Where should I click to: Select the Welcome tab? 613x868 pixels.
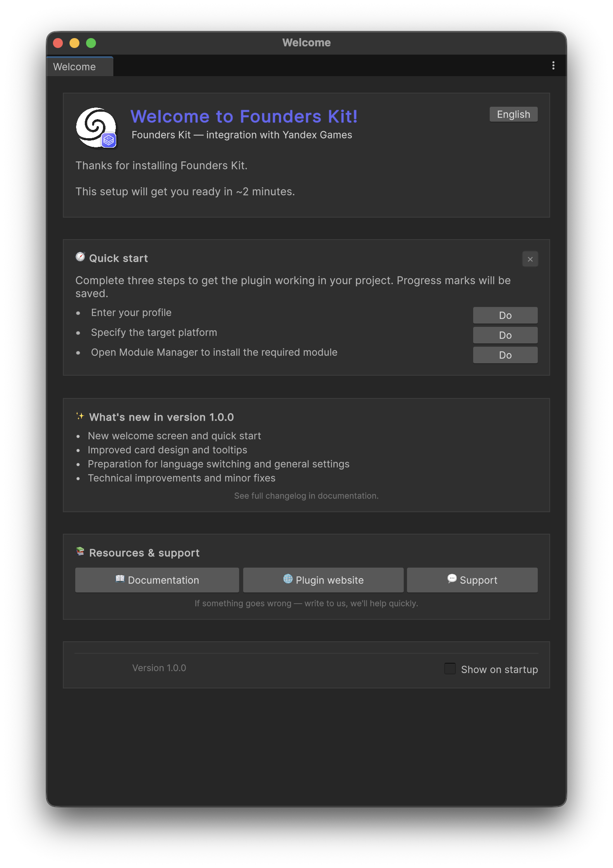pyautogui.click(x=75, y=67)
